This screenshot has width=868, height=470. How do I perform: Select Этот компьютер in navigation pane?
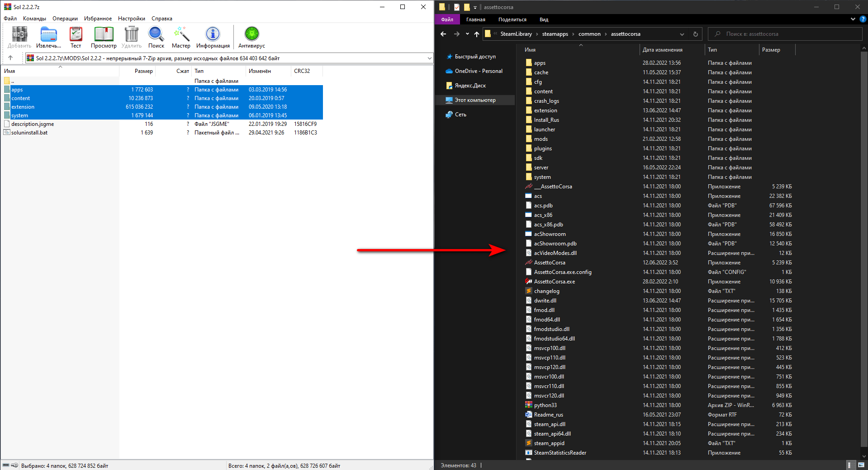[x=475, y=100]
